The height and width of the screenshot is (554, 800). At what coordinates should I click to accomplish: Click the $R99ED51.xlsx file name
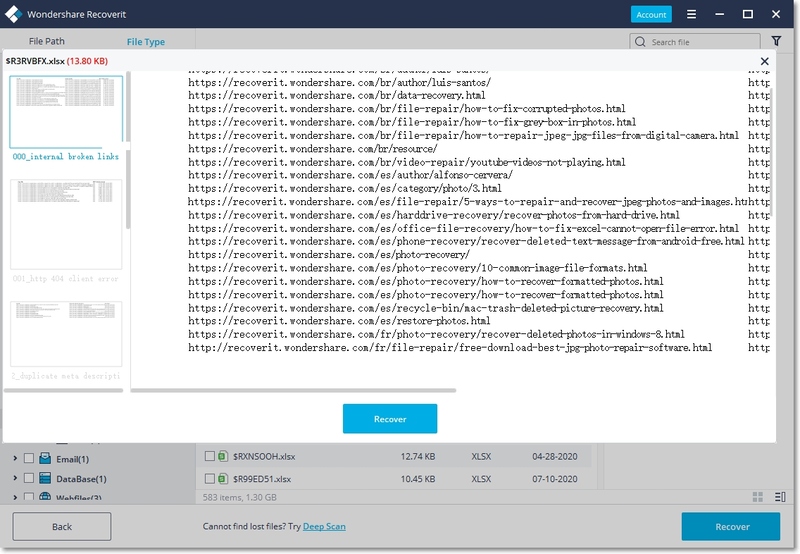coord(262,479)
